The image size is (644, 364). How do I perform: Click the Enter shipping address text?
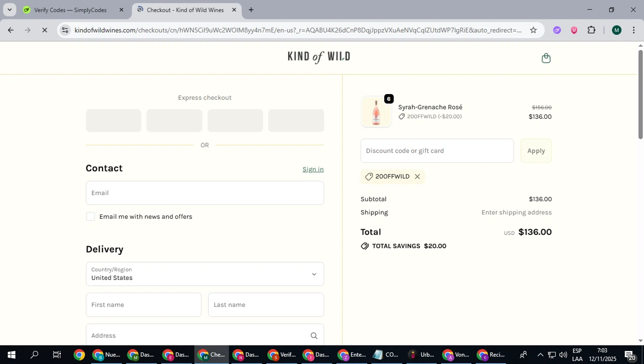point(516,212)
